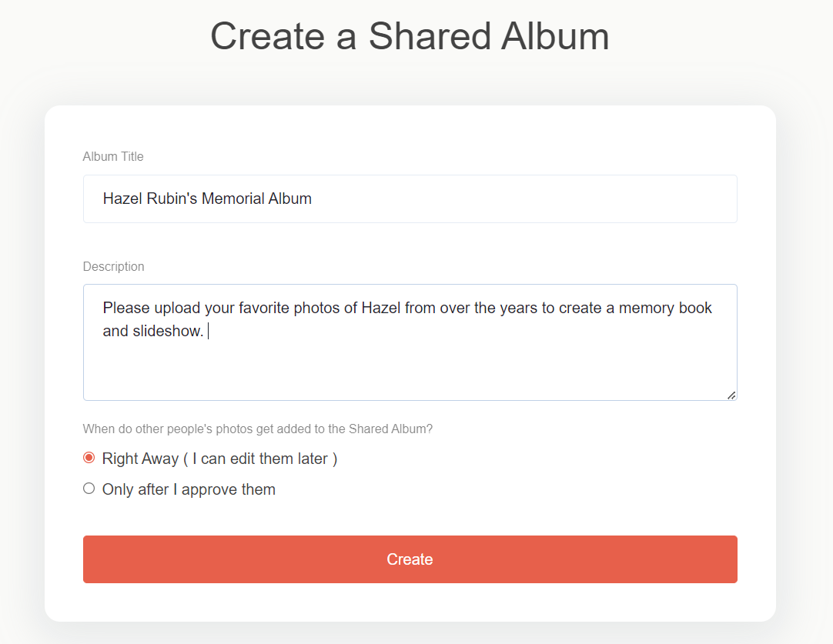Image resolution: width=833 pixels, height=644 pixels.
Task: Select the Right Away radio button
Action: pos(89,458)
